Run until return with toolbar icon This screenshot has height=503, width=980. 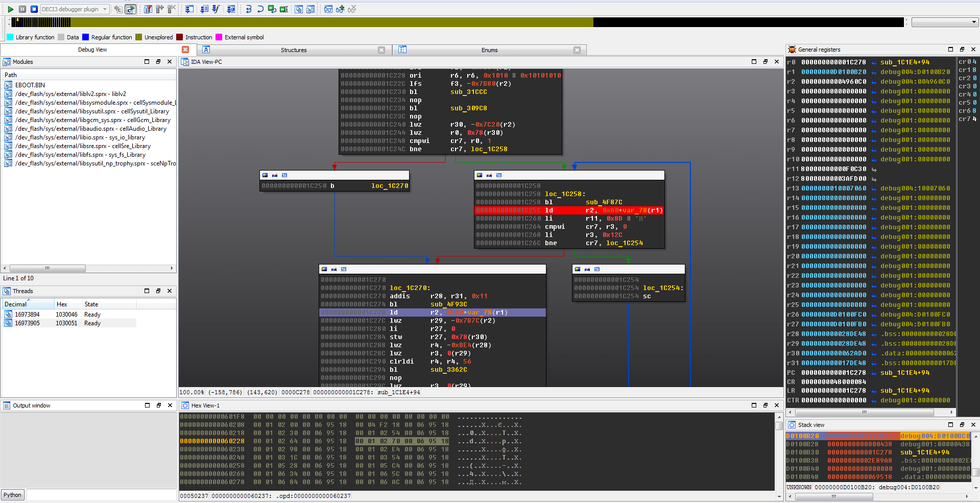[272, 9]
